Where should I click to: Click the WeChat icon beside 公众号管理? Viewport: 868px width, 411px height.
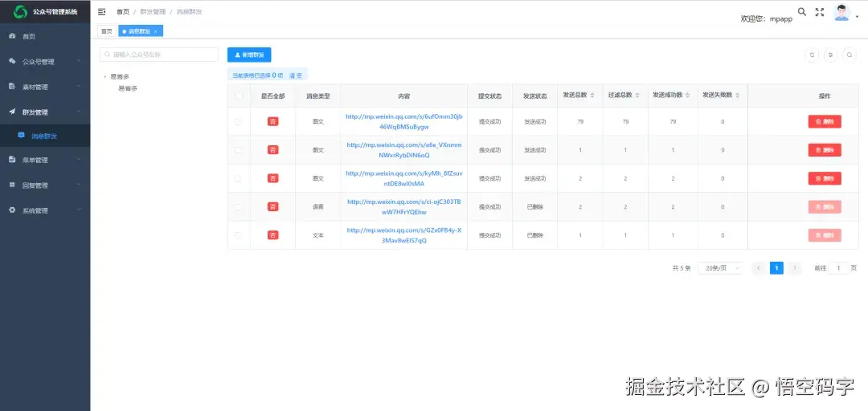click(x=12, y=61)
